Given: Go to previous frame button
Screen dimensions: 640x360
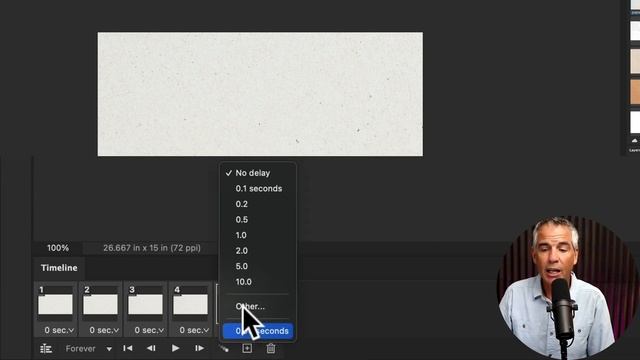Looking at the screenshot, I should (151, 348).
